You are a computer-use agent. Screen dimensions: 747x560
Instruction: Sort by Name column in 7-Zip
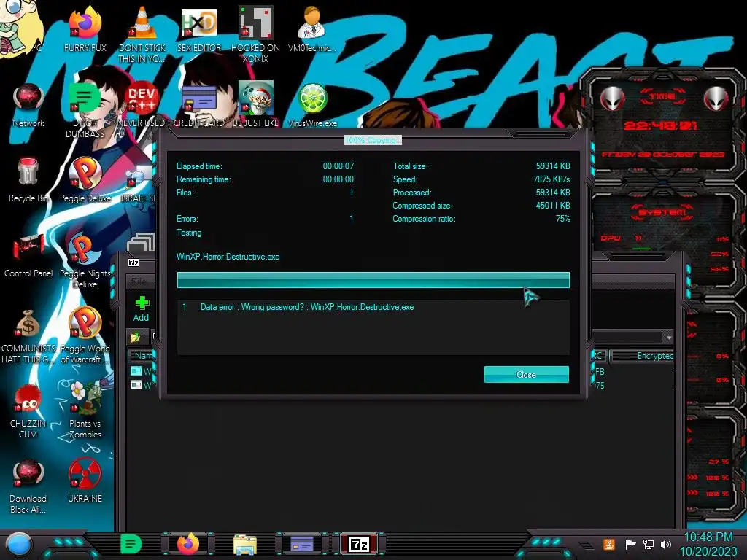[x=141, y=356]
